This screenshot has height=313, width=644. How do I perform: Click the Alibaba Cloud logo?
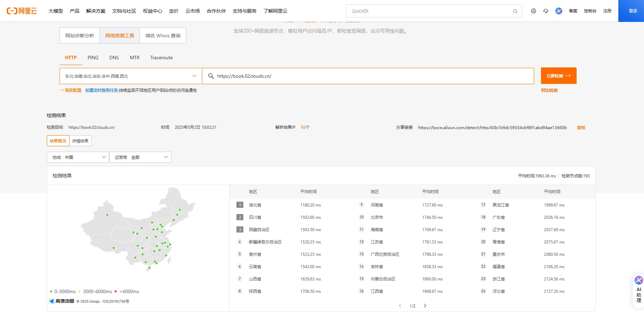[x=22, y=11]
